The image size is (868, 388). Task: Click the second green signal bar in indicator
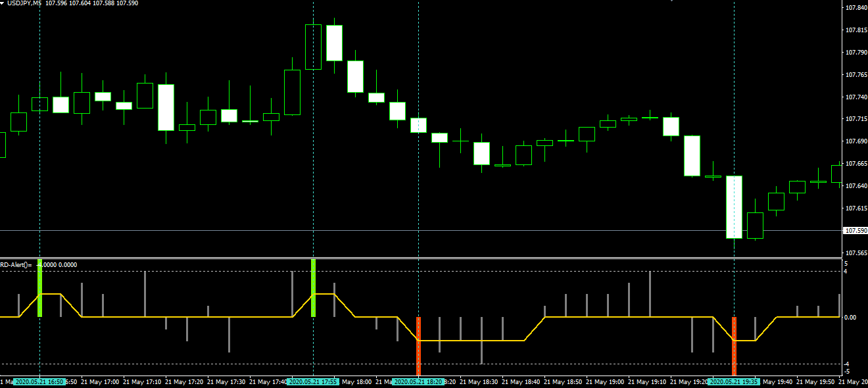pyautogui.click(x=313, y=288)
